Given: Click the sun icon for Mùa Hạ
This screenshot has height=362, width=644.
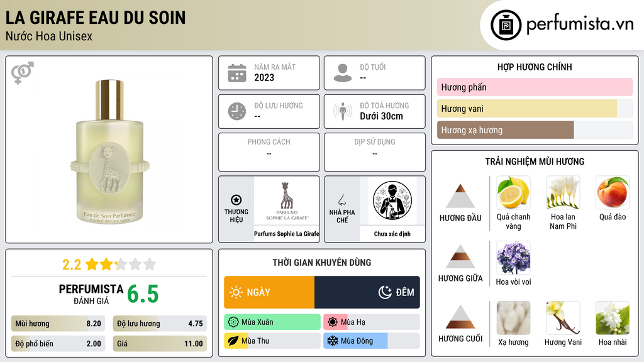Looking at the screenshot, I should click(x=333, y=322).
